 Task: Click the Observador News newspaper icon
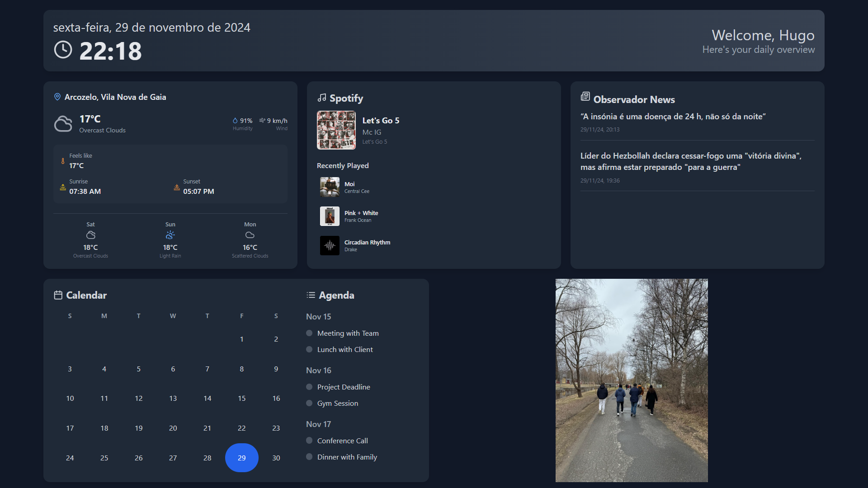point(585,96)
